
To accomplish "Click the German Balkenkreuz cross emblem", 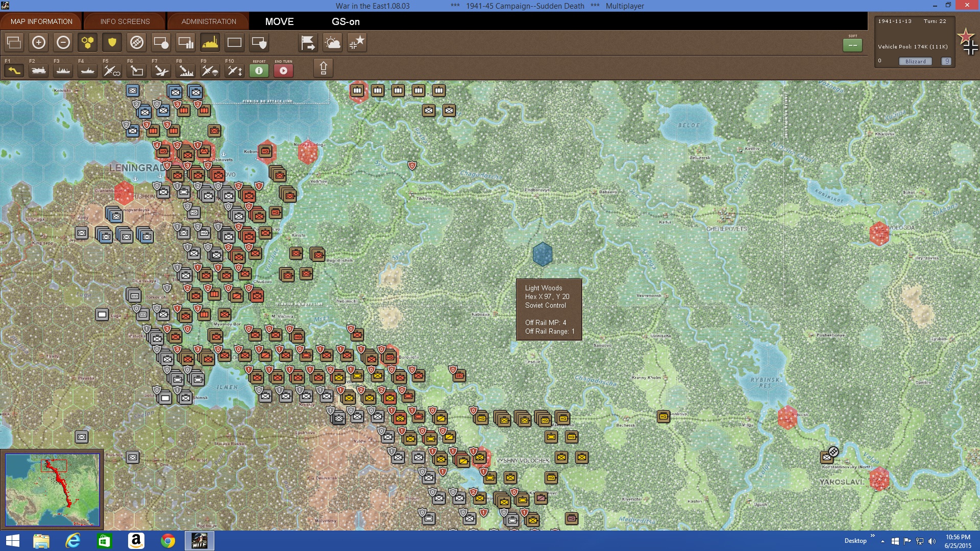I will click(970, 48).
